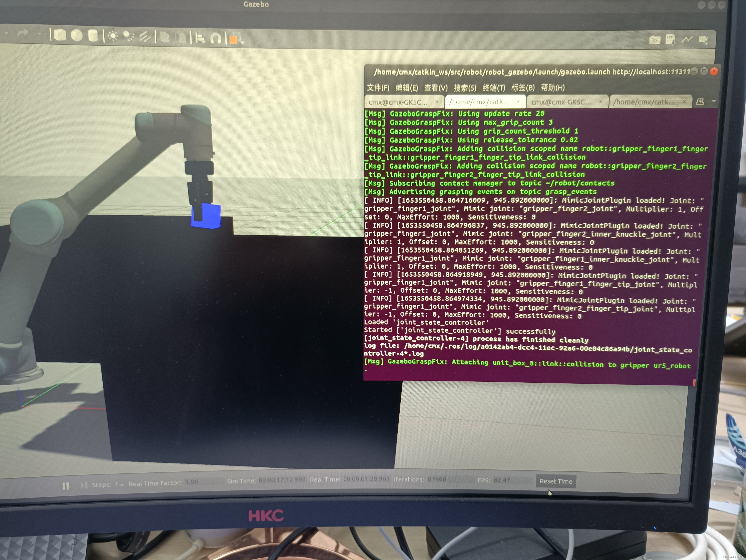
Task: Click the line 'Using release_tolerance 0.02'
Action: [x=471, y=140]
